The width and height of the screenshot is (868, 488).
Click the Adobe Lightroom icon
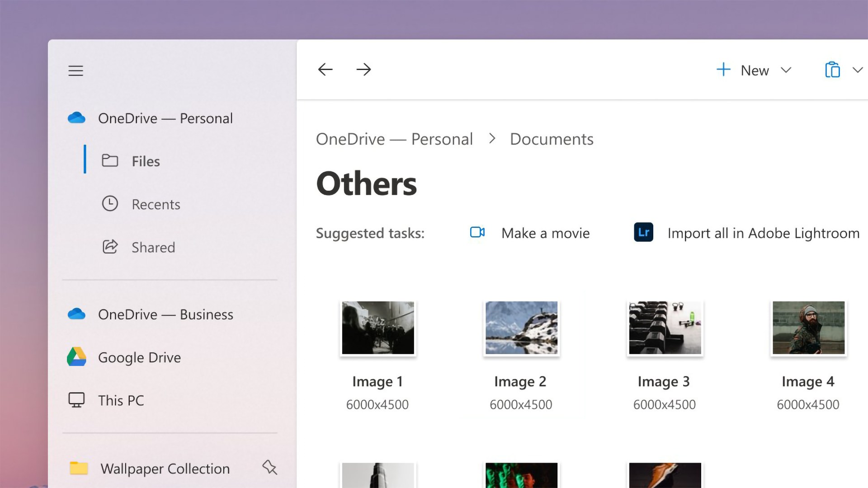click(x=642, y=232)
